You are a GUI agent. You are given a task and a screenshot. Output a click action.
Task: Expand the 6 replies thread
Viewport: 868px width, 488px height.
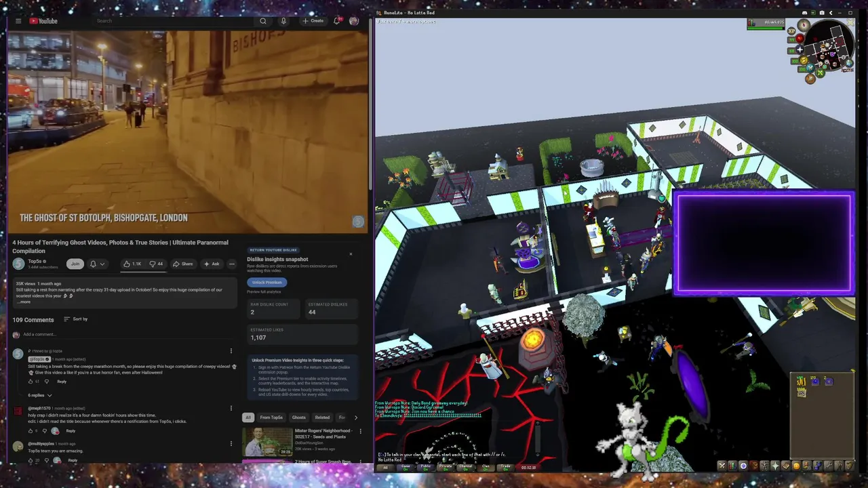point(40,395)
